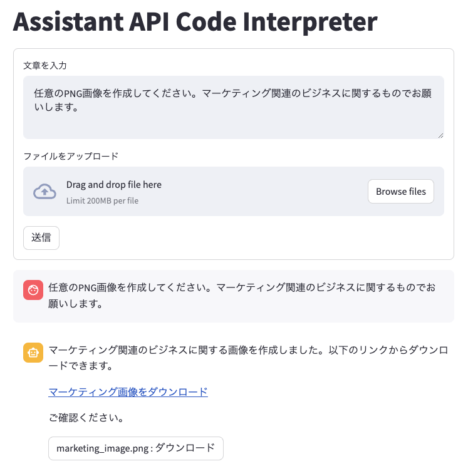Image resolution: width=468 pixels, height=476 pixels.
Task: Click the empty area of the file dropzone
Action: pos(264,192)
